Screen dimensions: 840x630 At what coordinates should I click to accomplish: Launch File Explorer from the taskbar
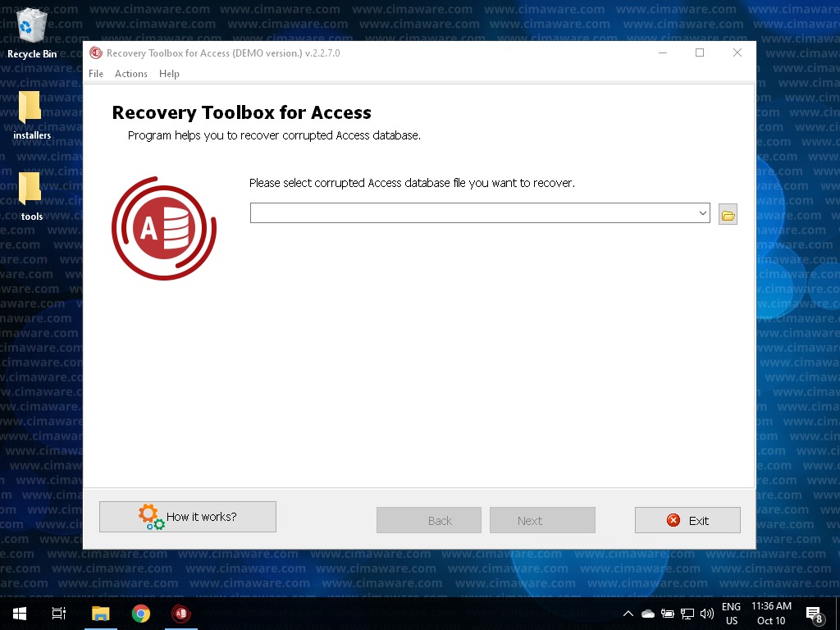point(100,614)
